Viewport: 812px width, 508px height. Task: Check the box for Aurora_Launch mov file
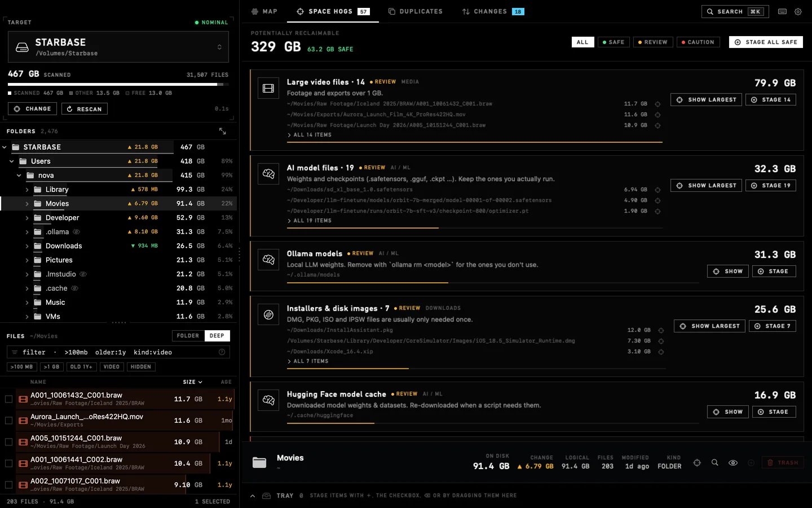click(8, 421)
